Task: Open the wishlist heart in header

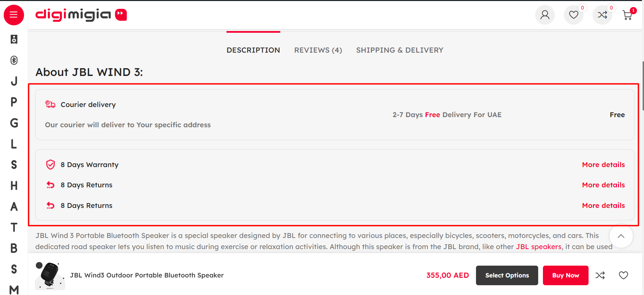Action: [574, 15]
